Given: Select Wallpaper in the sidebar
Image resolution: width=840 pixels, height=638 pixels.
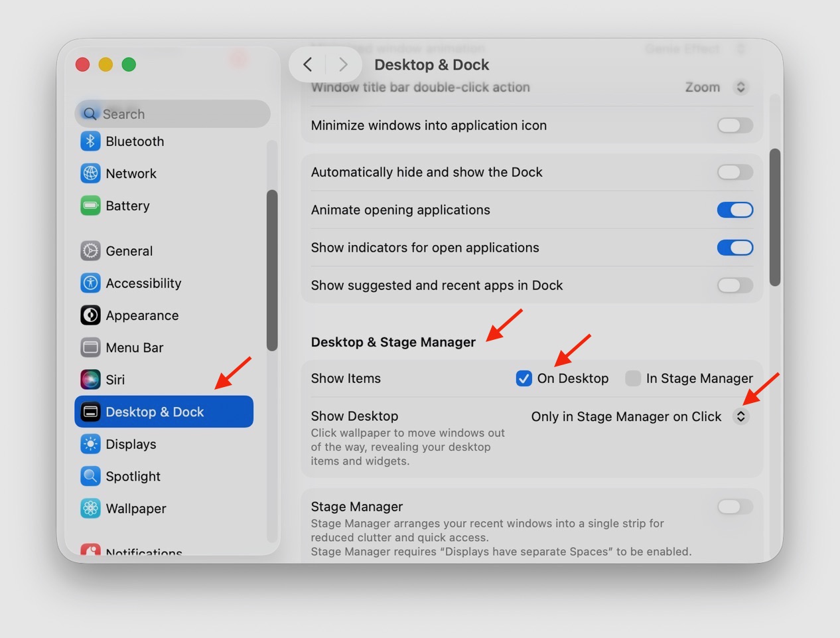Looking at the screenshot, I should coord(136,509).
